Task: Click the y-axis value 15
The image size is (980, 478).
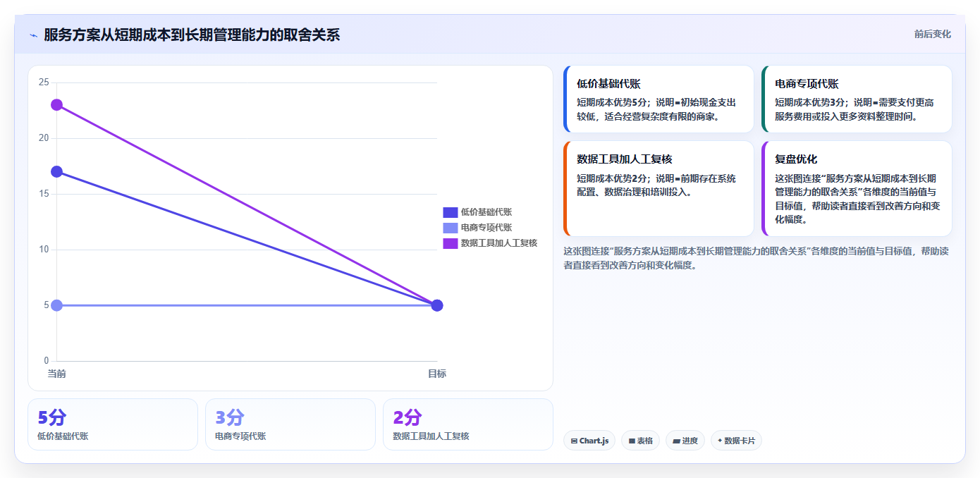Action: (x=44, y=194)
